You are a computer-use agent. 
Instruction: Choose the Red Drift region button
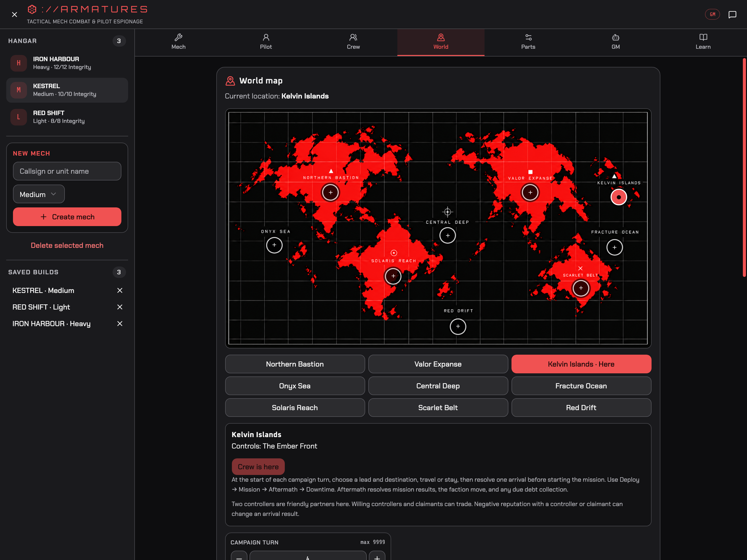coord(581,408)
